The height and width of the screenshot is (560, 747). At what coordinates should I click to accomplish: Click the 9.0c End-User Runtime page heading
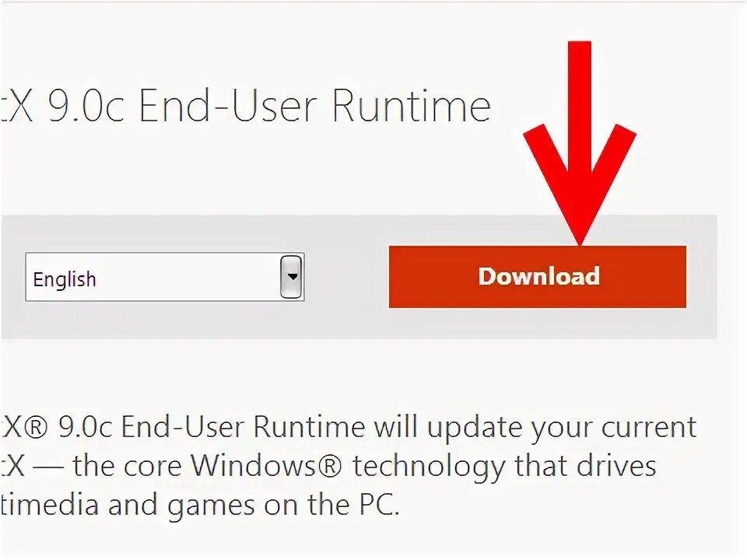(x=246, y=106)
